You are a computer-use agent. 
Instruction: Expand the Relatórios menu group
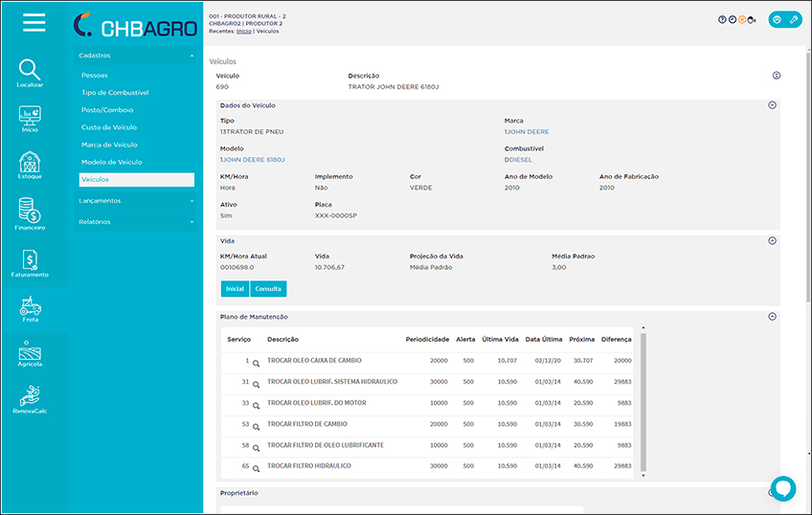point(135,222)
